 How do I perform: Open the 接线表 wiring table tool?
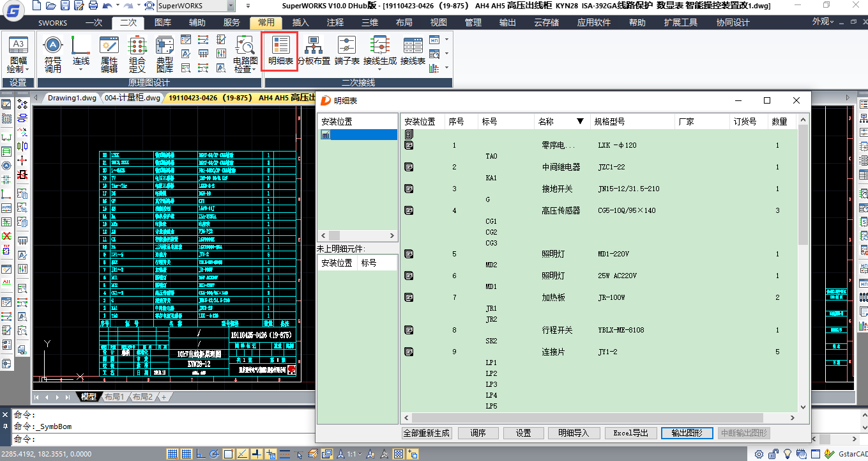pyautogui.click(x=413, y=51)
